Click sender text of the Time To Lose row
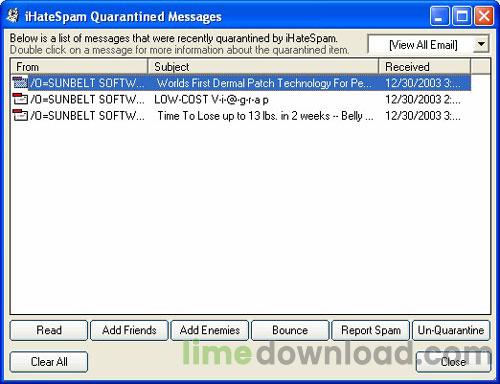The image size is (500, 384). tap(87, 116)
